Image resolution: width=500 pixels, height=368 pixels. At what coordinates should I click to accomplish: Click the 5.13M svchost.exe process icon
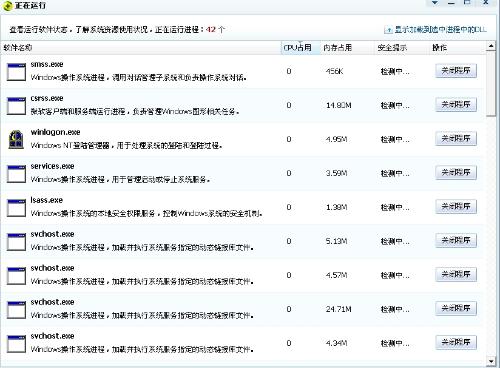tap(16, 242)
